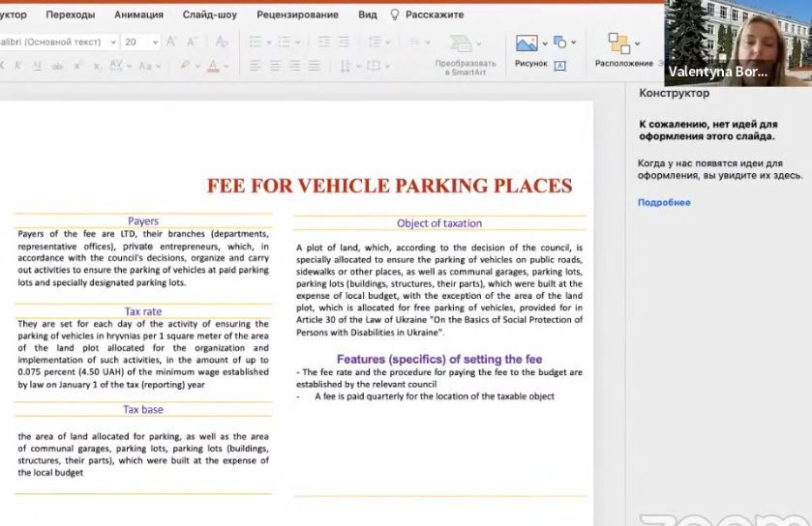Apply red font color
Viewport: 812px width, 526px height.
[213, 66]
